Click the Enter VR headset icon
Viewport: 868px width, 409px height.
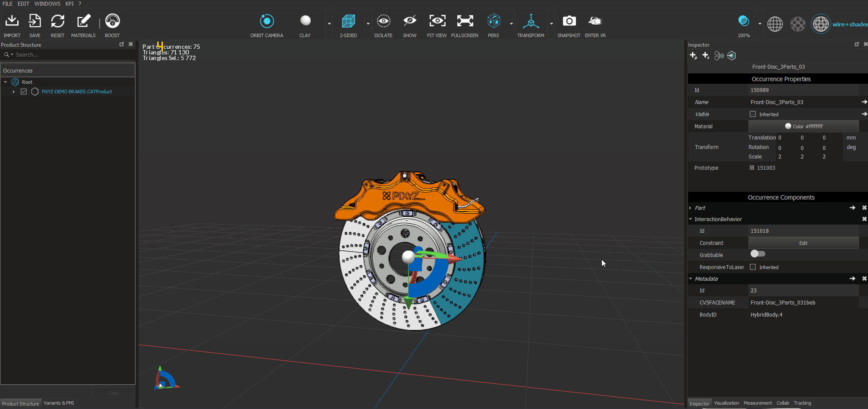tap(595, 21)
